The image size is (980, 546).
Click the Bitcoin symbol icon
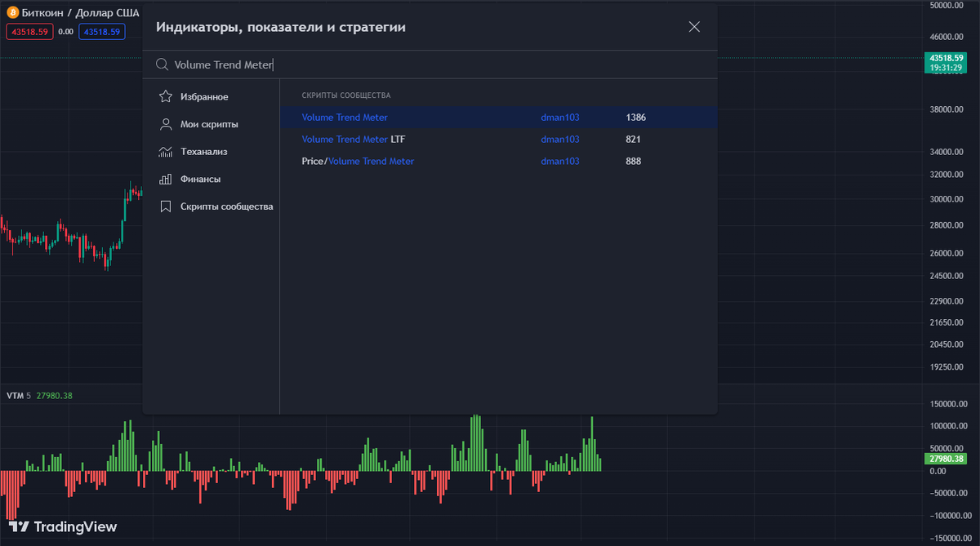tap(12, 13)
